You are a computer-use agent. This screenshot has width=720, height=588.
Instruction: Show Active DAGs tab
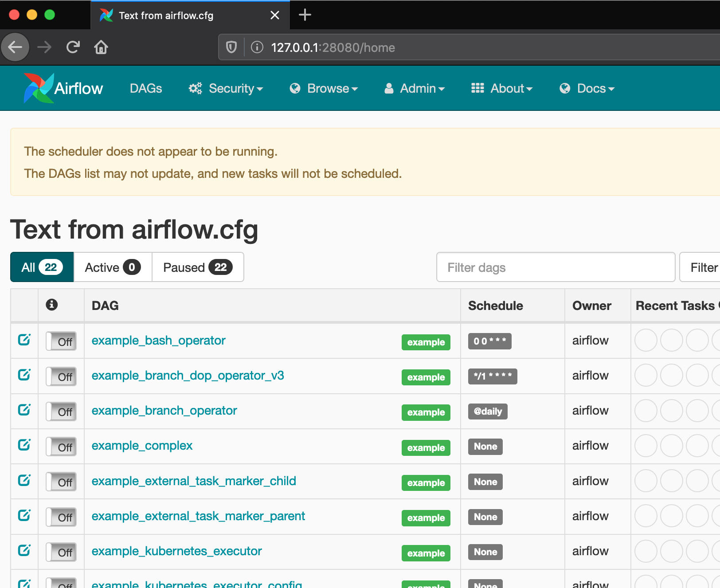pos(113,267)
